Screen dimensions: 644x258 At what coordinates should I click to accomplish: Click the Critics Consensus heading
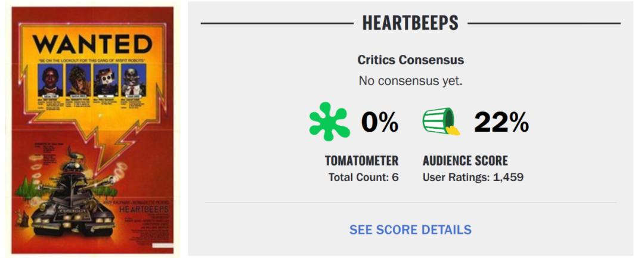410,60
